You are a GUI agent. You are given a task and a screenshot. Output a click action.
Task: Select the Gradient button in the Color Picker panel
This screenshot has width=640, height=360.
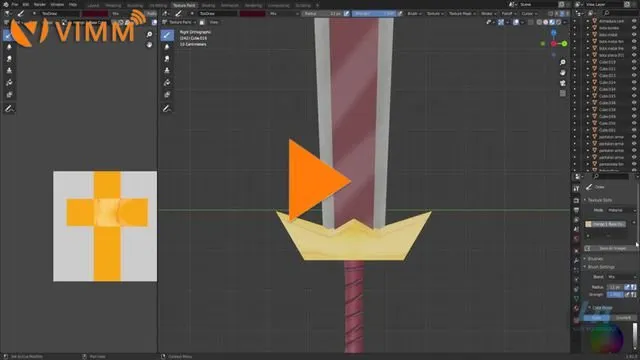click(x=623, y=318)
